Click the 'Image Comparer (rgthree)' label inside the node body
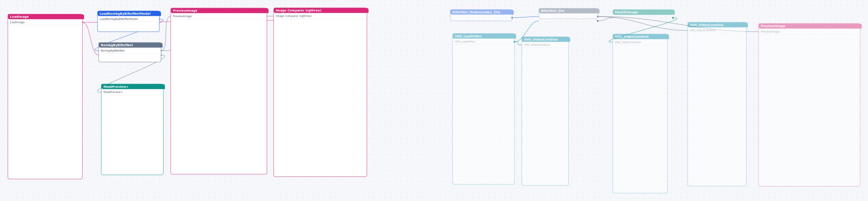Screen dimensions: 868x201 (293, 16)
